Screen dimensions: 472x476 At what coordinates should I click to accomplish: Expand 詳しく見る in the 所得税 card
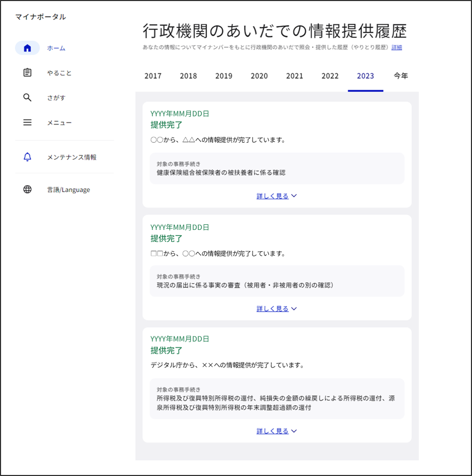point(277,431)
